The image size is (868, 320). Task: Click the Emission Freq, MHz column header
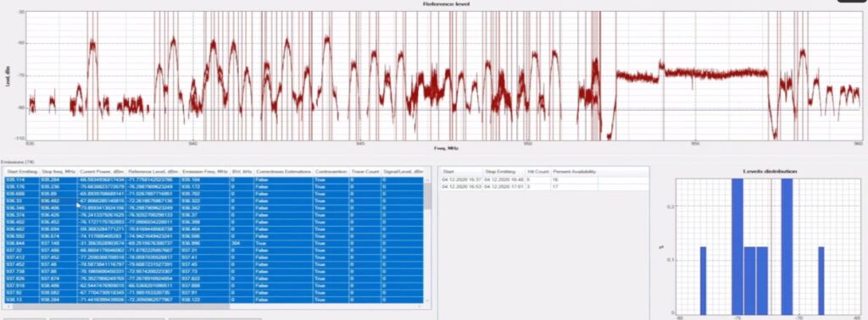pyautogui.click(x=204, y=172)
